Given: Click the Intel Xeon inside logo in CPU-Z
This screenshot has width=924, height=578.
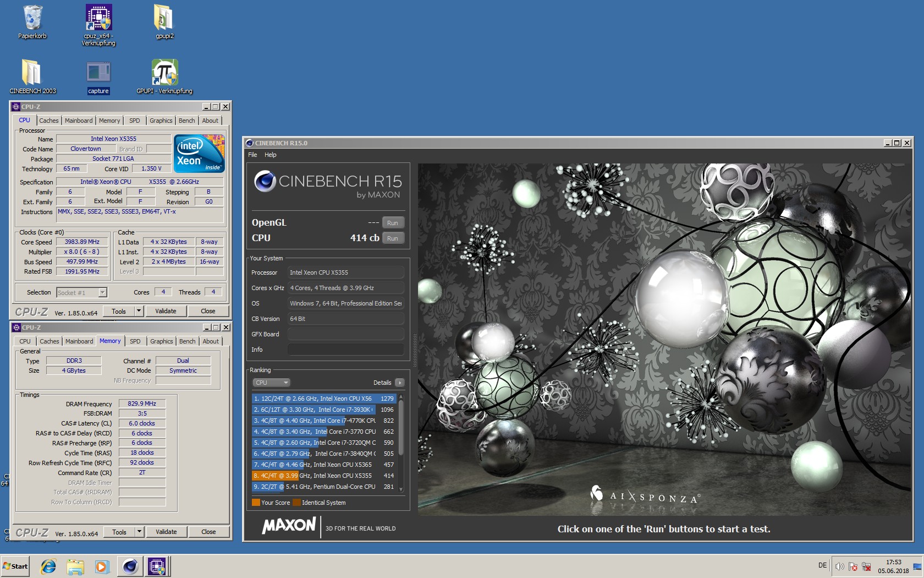Looking at the screenshot, I should pyautogui.click(x=199, y=153).
